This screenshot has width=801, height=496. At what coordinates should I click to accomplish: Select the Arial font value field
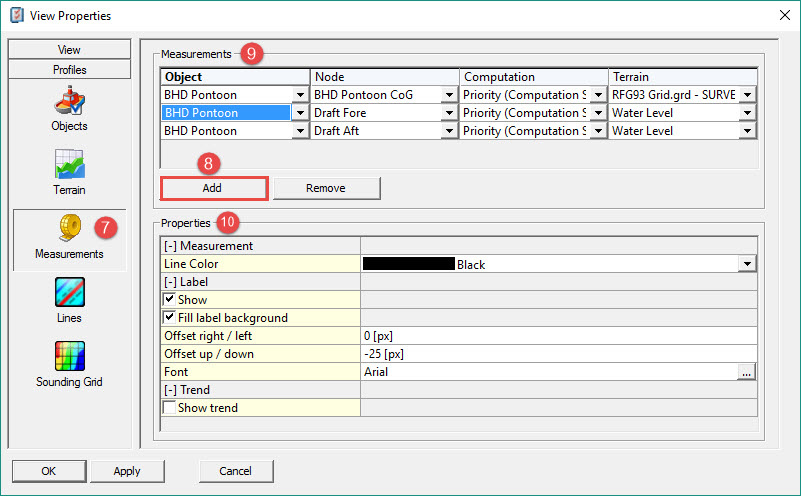click(549, 372)
